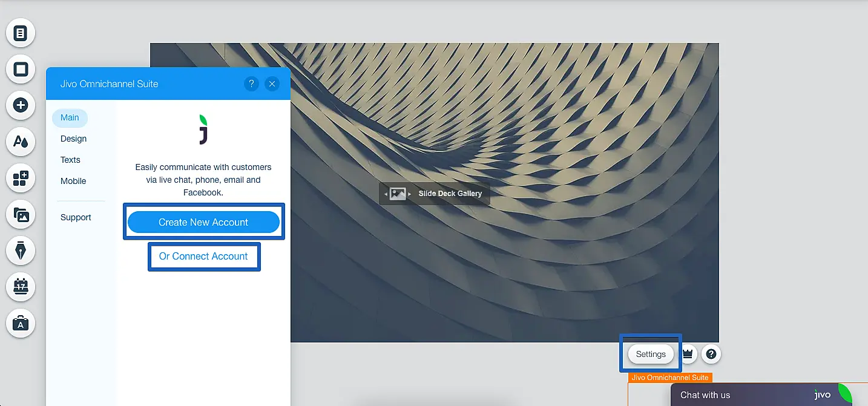Open the Texts tab
Image resolution: width=868 pixels, height=406 pixels.
(x=70, y=160)
